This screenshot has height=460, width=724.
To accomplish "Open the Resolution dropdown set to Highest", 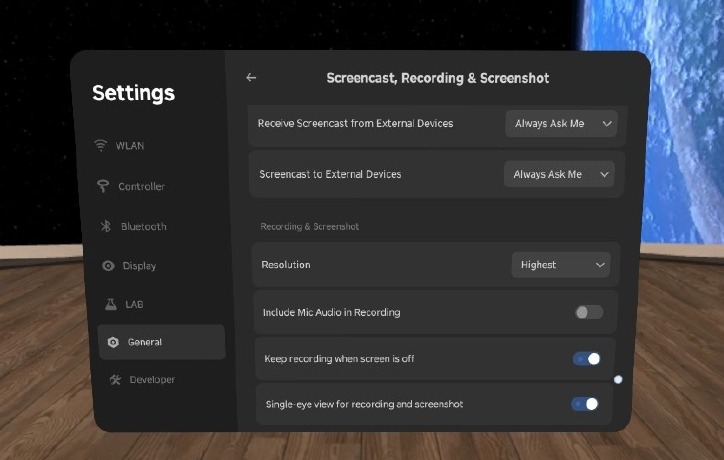I will point(560,265).
